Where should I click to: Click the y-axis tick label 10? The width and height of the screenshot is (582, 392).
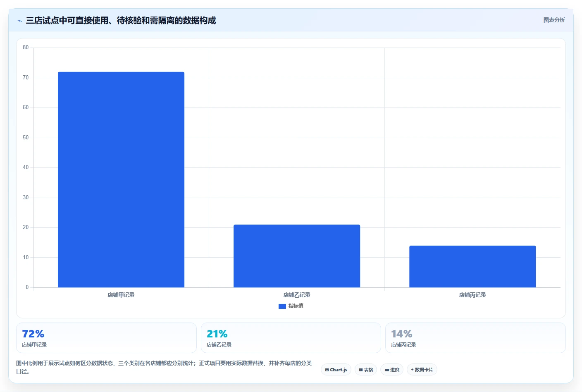[x=26, y=258]
